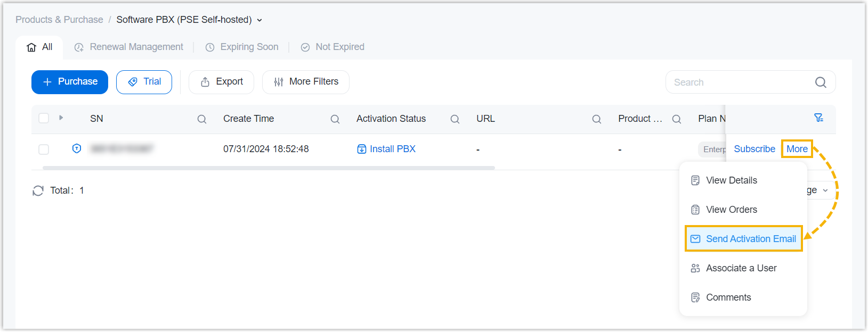868x332 pixels.
Task: Click the shield icon beside the serial number
Action: [77, 149]
